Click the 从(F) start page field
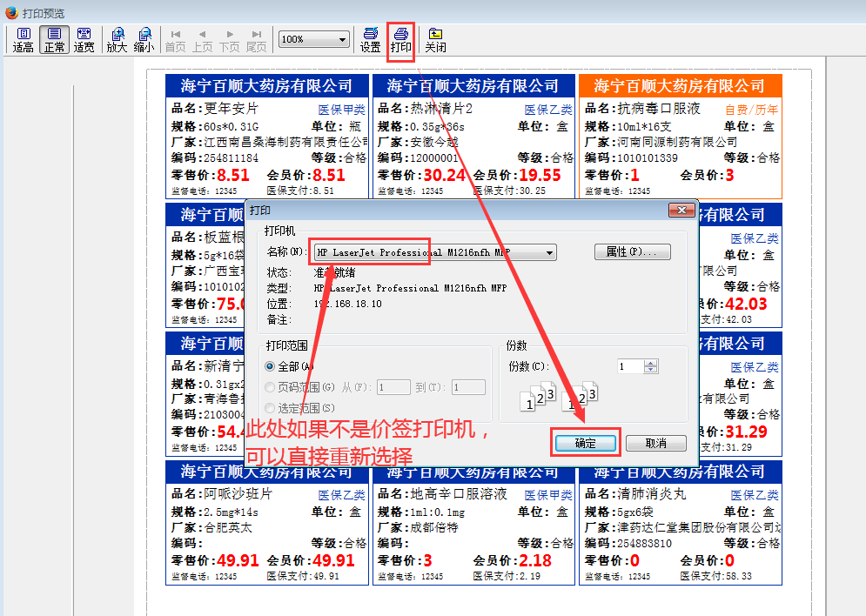Screen dimensions: 866x616 click(x=393, y=387)
